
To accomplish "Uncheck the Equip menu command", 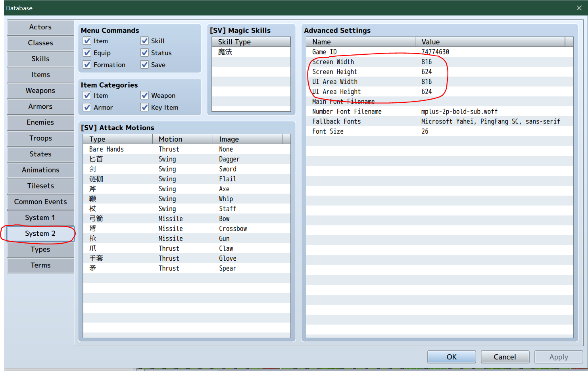I will pyautogui.click(x=87, y=53).
